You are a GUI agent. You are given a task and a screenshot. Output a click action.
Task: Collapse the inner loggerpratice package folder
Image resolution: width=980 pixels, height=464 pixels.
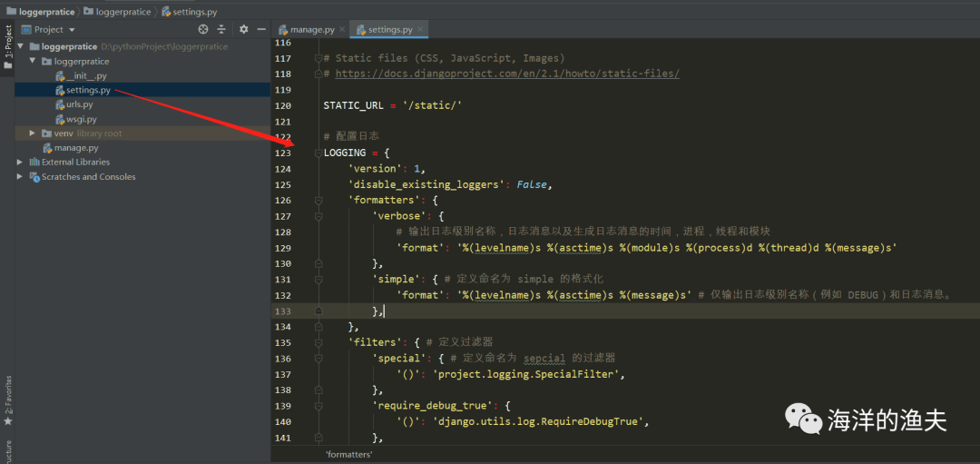point(33,61)
